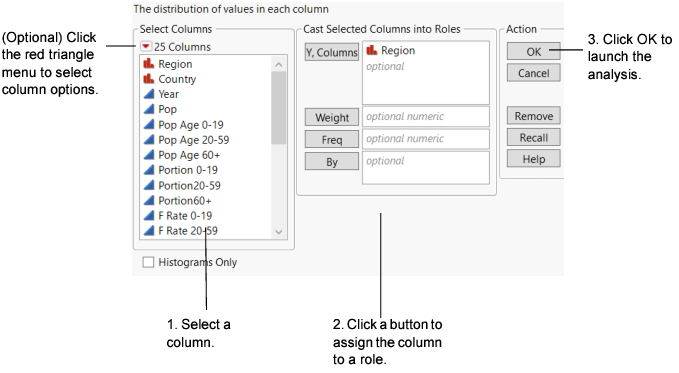The height and width of the screenshot is (373, 679).
Task: Click the Recall action button
Action: [534, 137]
